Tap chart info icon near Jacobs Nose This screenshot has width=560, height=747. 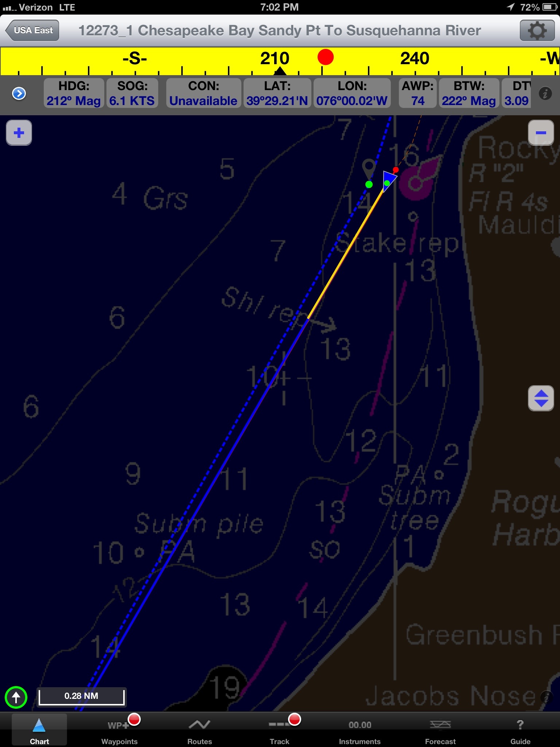(x=546, y=697)
